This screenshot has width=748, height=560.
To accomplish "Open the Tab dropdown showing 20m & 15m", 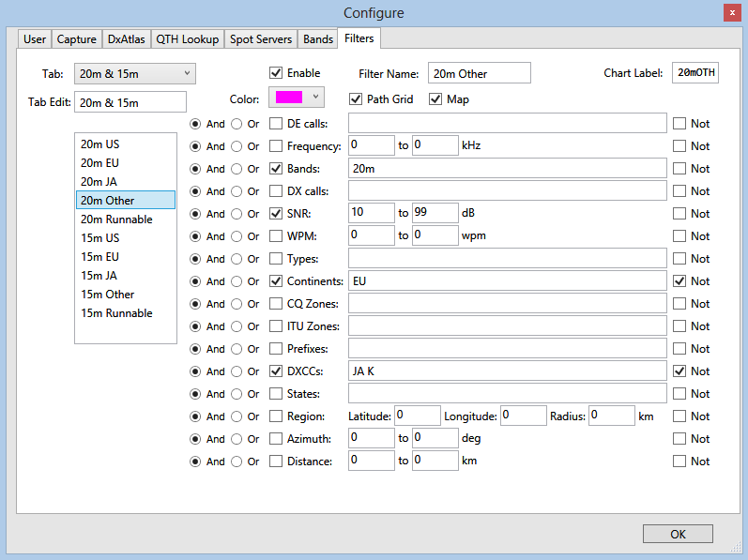I will click(x=135, y=74).
